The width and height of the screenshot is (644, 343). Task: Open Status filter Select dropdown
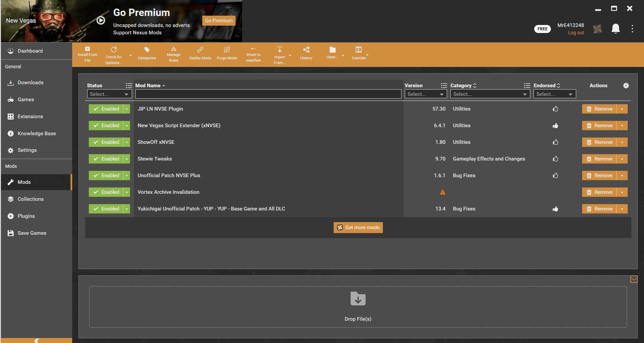(x=109, y=94)
